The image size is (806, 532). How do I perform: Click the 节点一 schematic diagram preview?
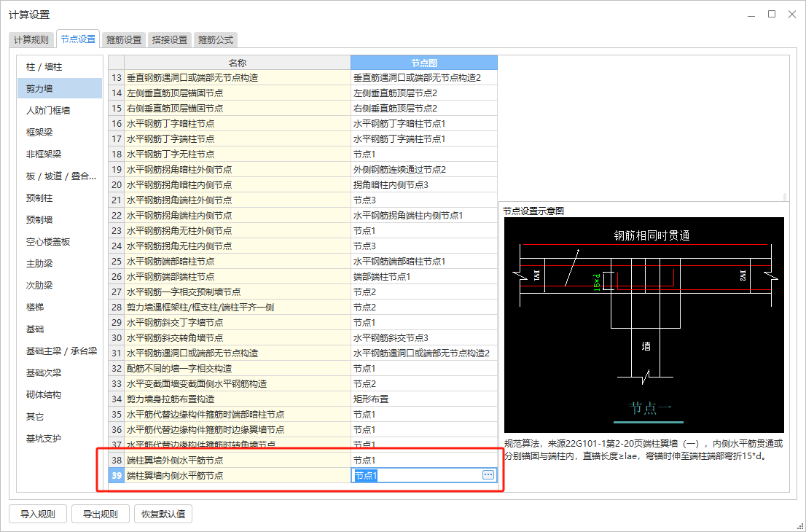[644, 325]
